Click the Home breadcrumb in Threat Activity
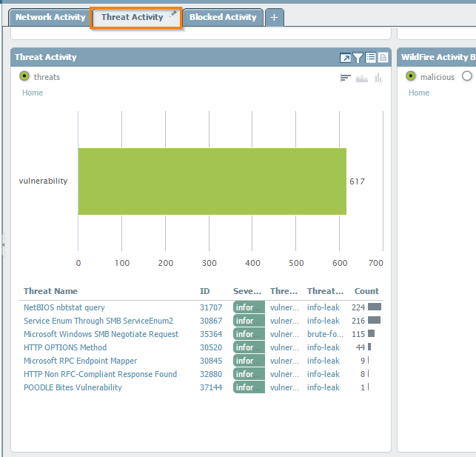Viewport: 476px width, 457px height. 33,93
